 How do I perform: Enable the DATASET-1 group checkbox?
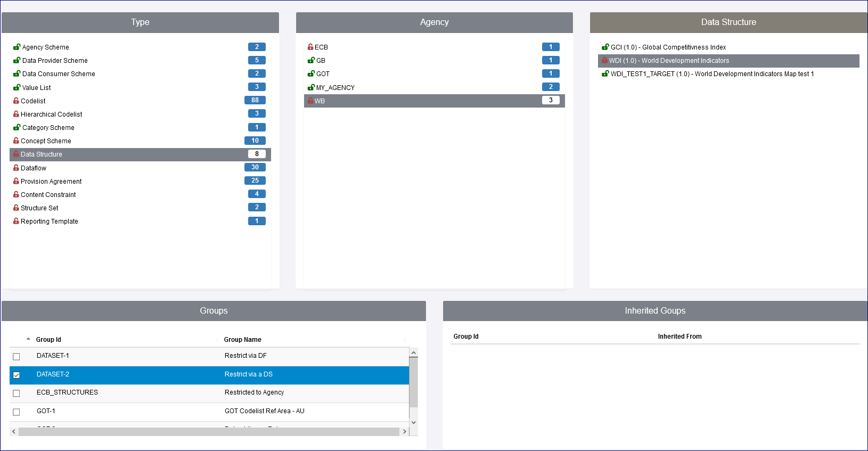pos(17,357)
